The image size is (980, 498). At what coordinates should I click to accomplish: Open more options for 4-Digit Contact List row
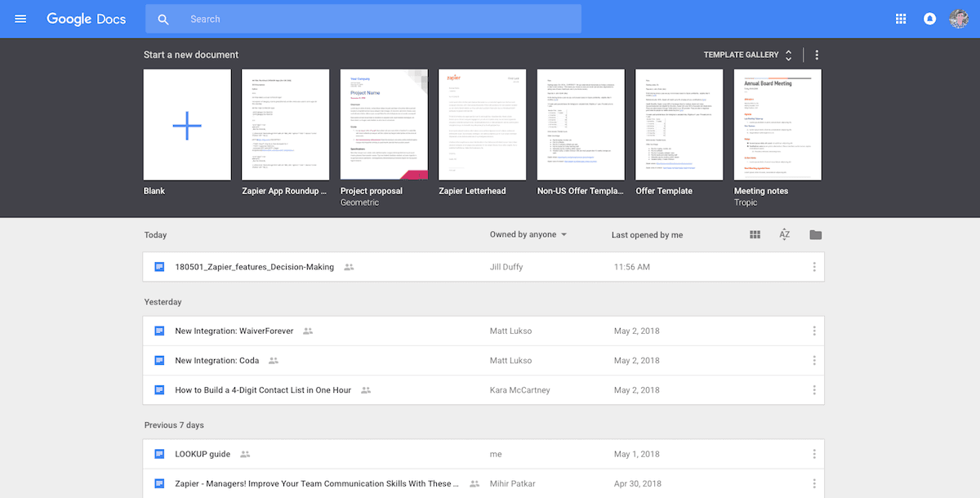(x=814, y=390)
